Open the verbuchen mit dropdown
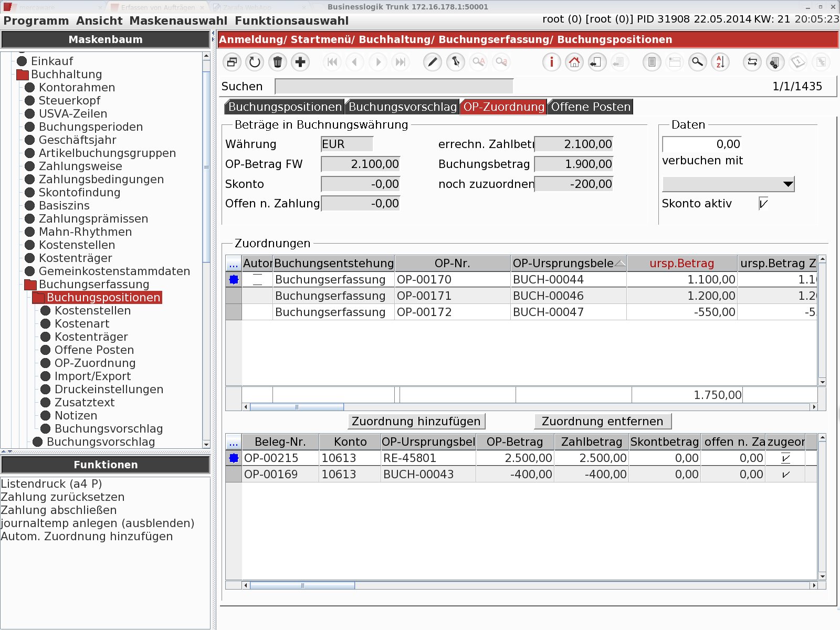This screenshot has height=630, width=840. click(x=728, y=184)
